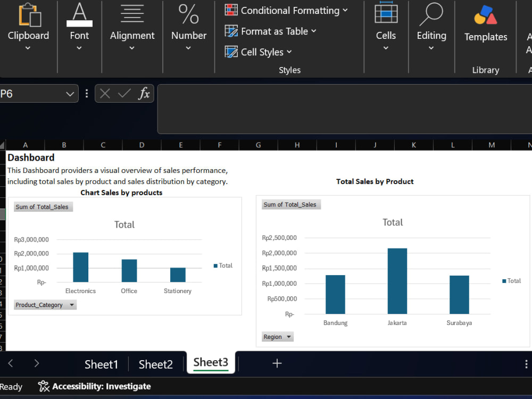Image resolution: width=532 pixels, height=399 pixels.
Task: Click the Total legend entry in left chart
Action: pyautogui.click(x=223, y=265)
